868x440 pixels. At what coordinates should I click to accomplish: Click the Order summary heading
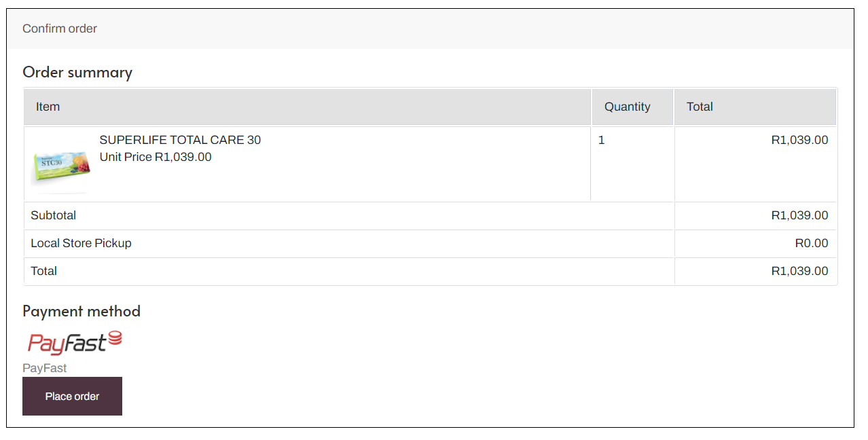pos(77,72)
